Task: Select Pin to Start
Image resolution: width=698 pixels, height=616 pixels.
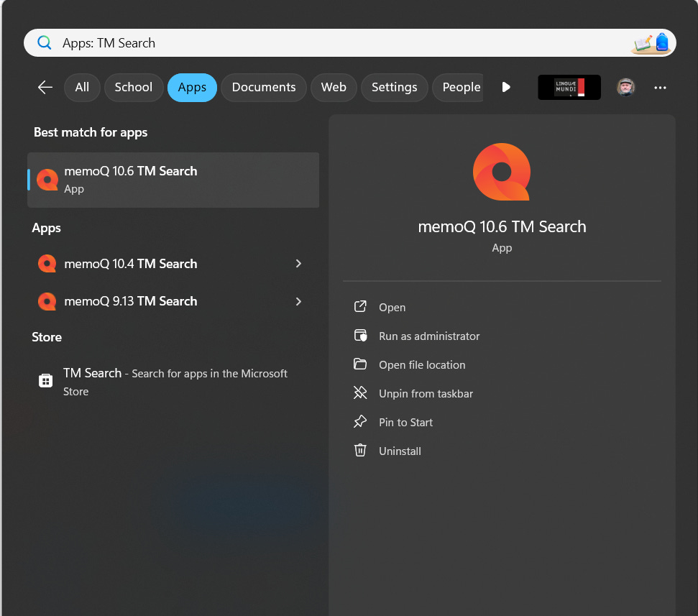Action: [x=405, y=423]
